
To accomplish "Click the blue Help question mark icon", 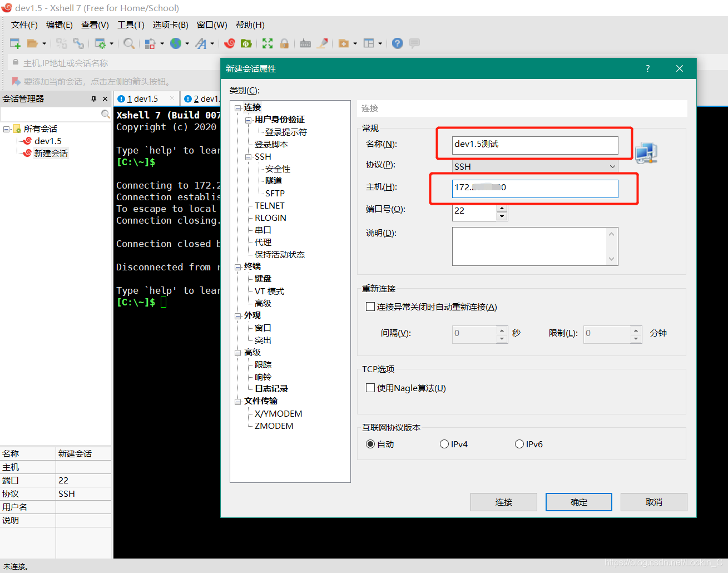I will tap(397, 43).
